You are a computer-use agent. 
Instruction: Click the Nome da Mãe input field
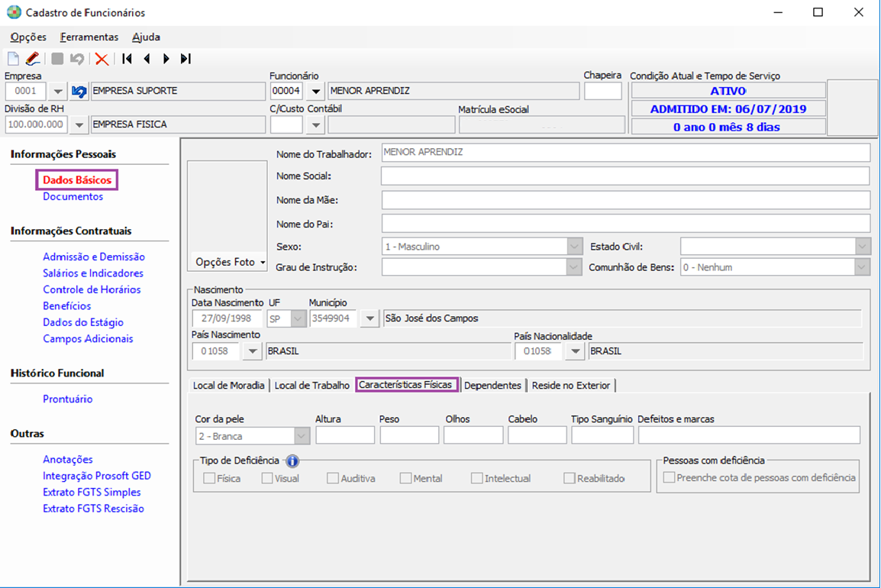625,200
